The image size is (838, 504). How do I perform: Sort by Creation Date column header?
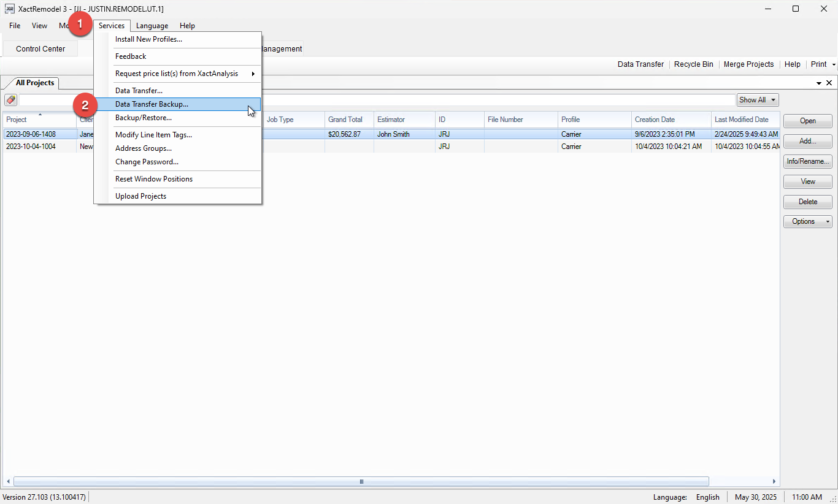(x=671, y=120)
